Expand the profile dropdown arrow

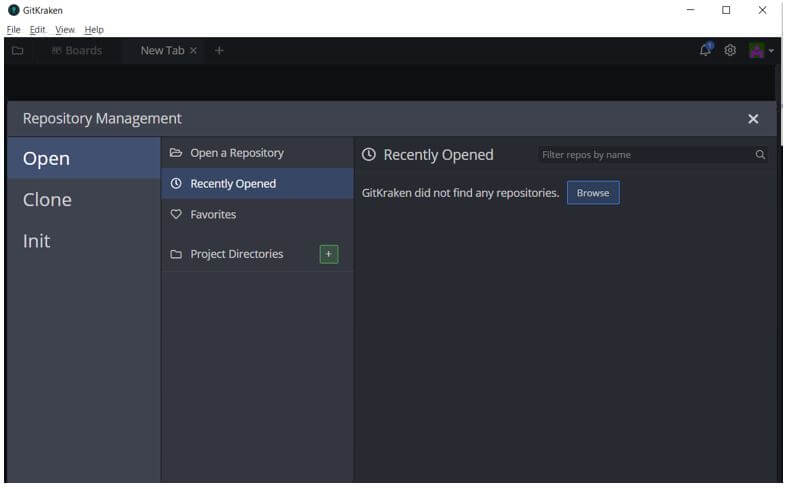771,51
